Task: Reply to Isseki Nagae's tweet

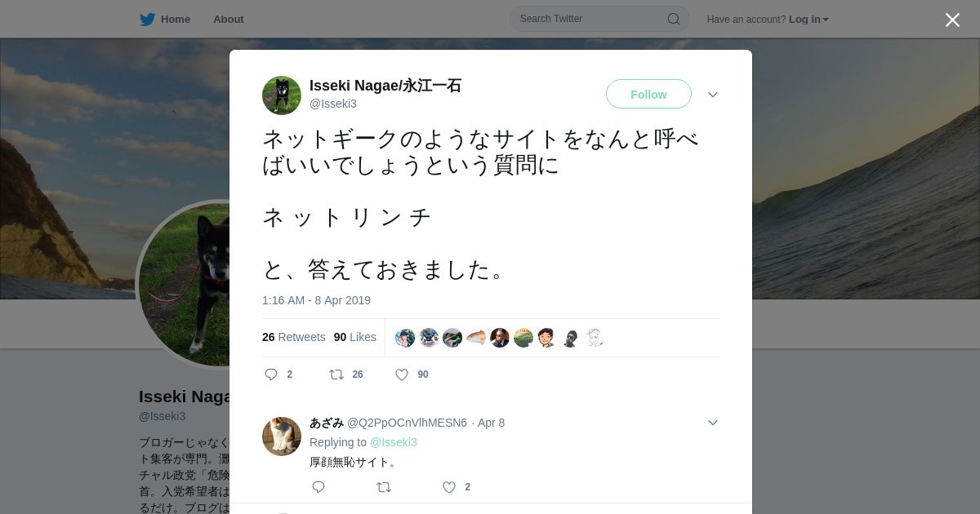Action: coord(272,374)
